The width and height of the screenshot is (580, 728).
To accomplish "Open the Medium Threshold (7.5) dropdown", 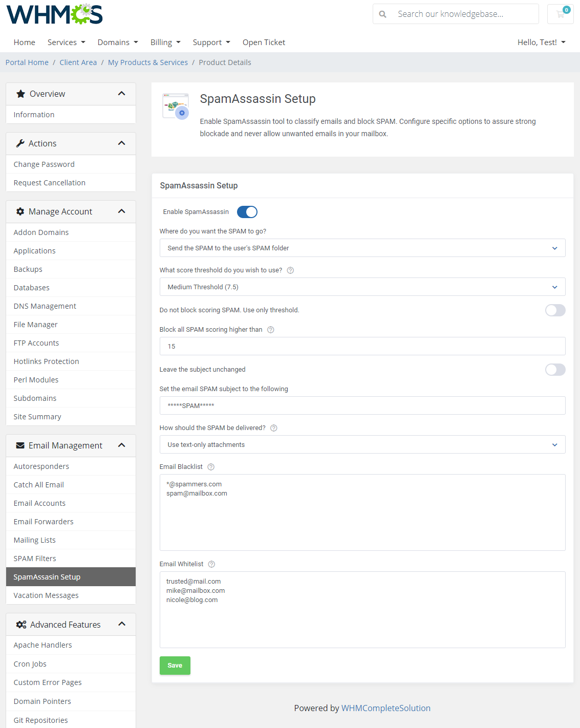I will 362,287.
